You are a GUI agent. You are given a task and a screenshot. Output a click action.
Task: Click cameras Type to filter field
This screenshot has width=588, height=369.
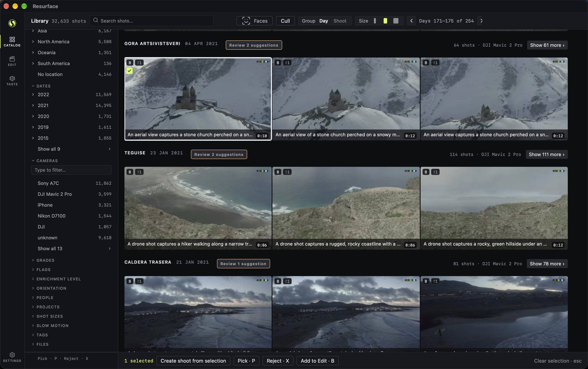71,170
